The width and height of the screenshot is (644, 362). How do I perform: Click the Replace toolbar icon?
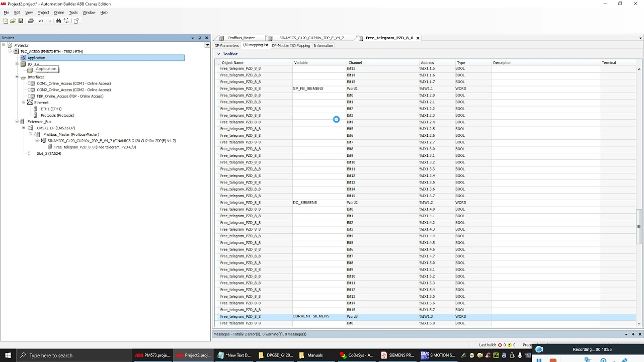[x=66, y=21]
